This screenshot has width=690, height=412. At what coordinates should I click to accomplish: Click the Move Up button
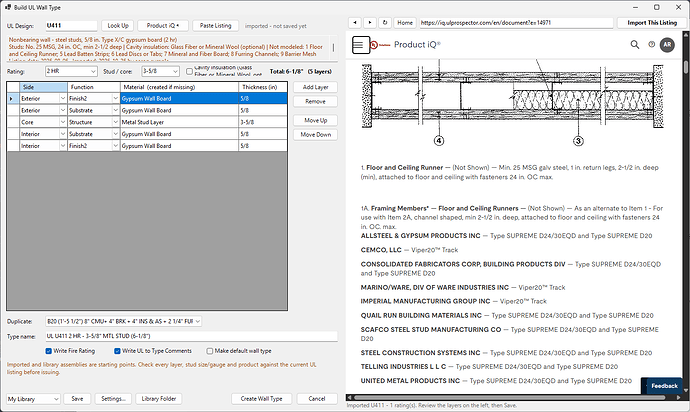click(316, 121)
